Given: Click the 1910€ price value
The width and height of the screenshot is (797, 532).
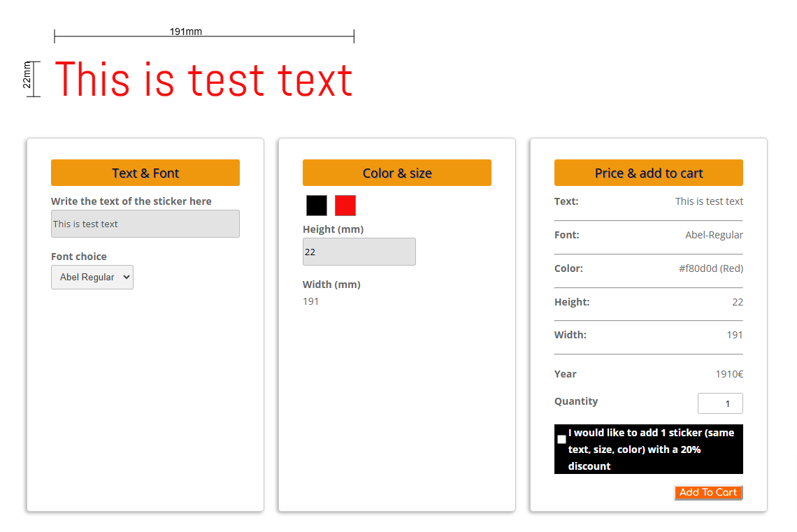Looking at the screenshot, I should coord(728,374).
